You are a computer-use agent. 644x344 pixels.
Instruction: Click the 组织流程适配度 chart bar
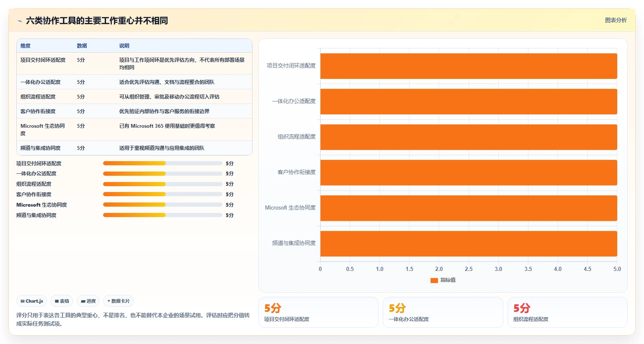click(469, 137)
